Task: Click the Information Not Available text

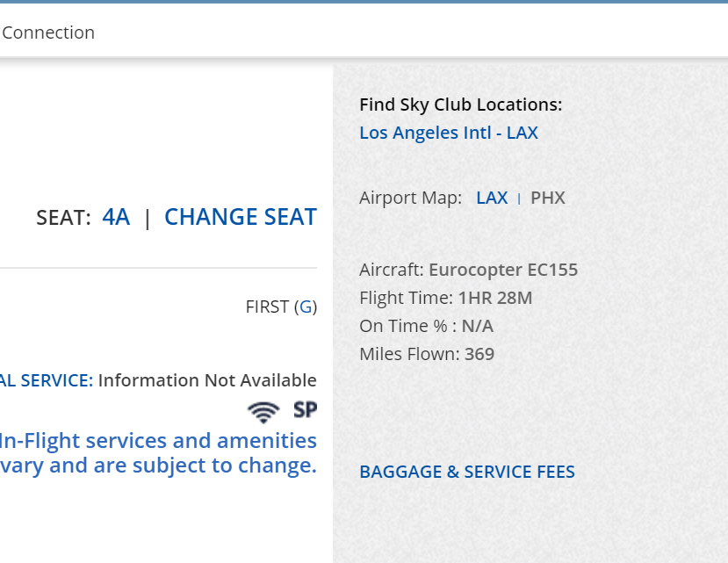Action: coord(206,380)
